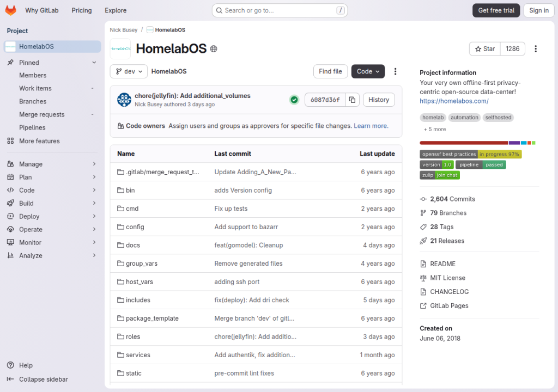The height and width of the screenshot is (392, 558).
Task: Open the homelabos.com website link
Action: (454, 101)
